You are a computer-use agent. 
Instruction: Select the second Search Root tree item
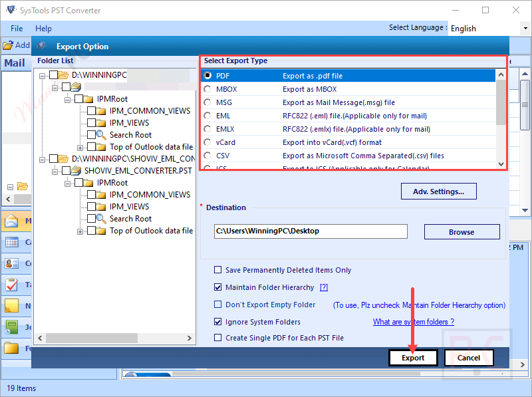pyautogui.click(x=130, y=219)
